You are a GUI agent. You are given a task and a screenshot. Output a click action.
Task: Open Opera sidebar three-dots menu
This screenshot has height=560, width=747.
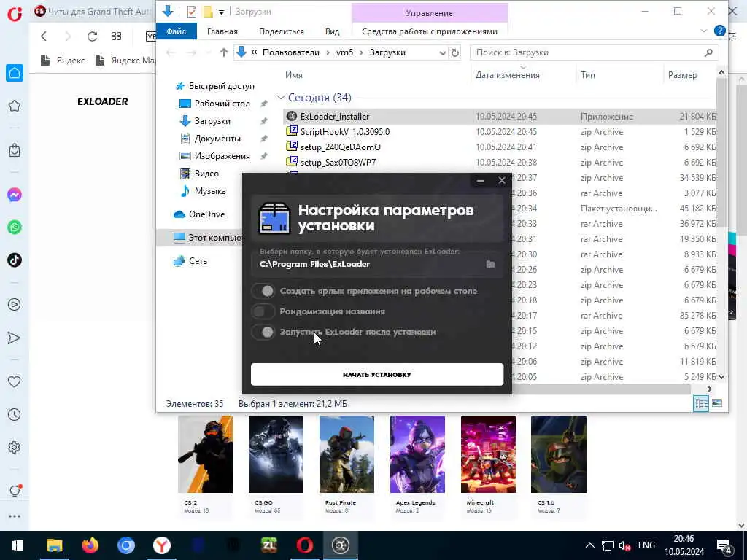[15, 516]
